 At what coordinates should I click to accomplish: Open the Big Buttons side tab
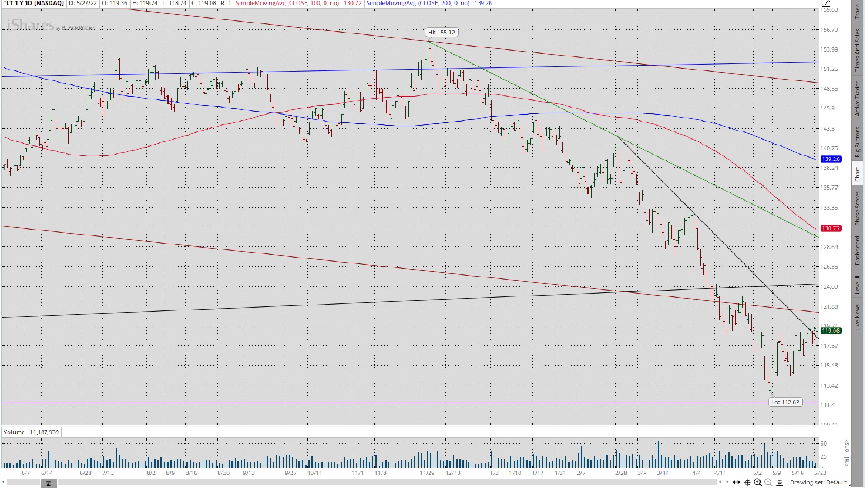pos(857,141)
